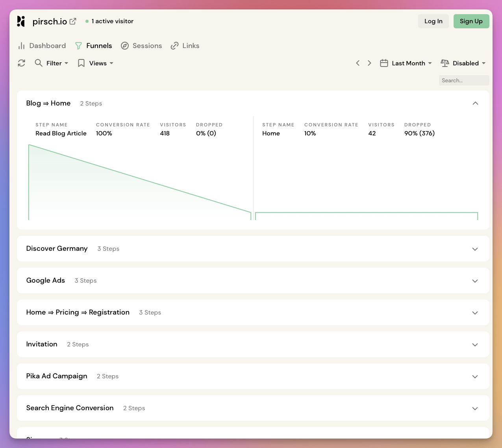Collapse the Blog ⇒ Home funnel
Image resolution: width=502 pixels, height=448 pixels.
click(x=475, y=103)
